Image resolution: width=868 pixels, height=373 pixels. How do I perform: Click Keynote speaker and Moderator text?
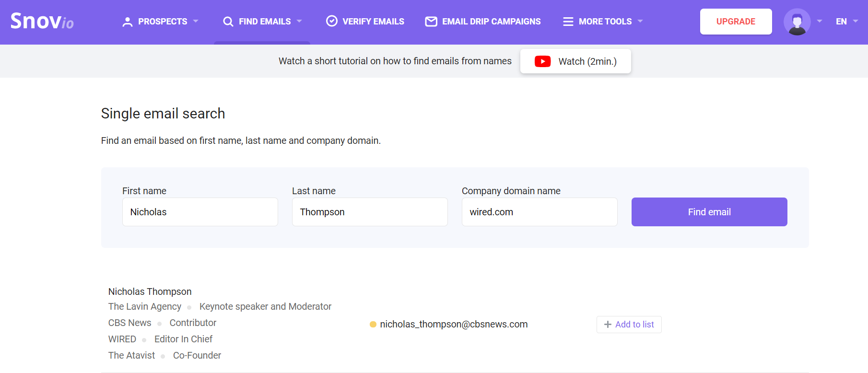point(265,306)
